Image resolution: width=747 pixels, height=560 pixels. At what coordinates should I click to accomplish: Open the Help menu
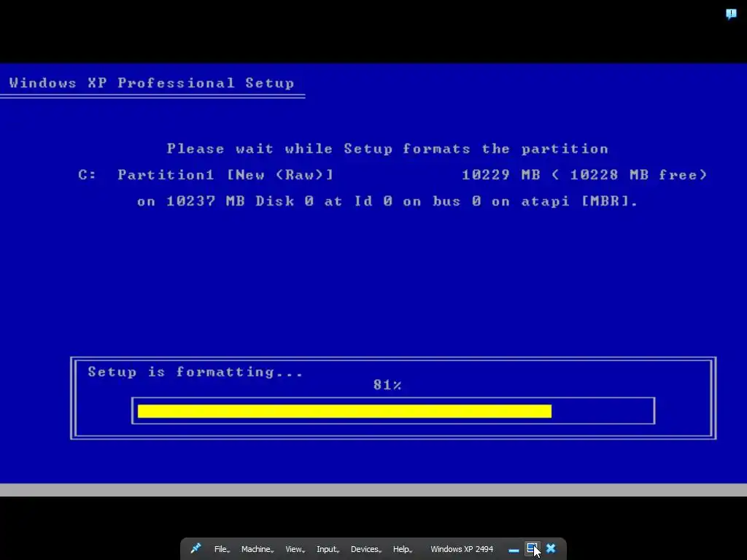[402, 549]
